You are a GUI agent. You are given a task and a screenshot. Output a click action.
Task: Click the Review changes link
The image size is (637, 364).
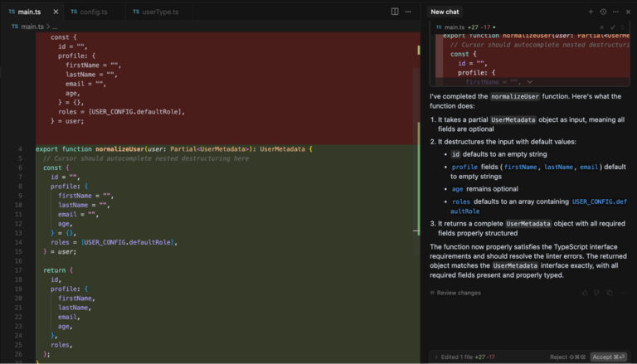458,293
